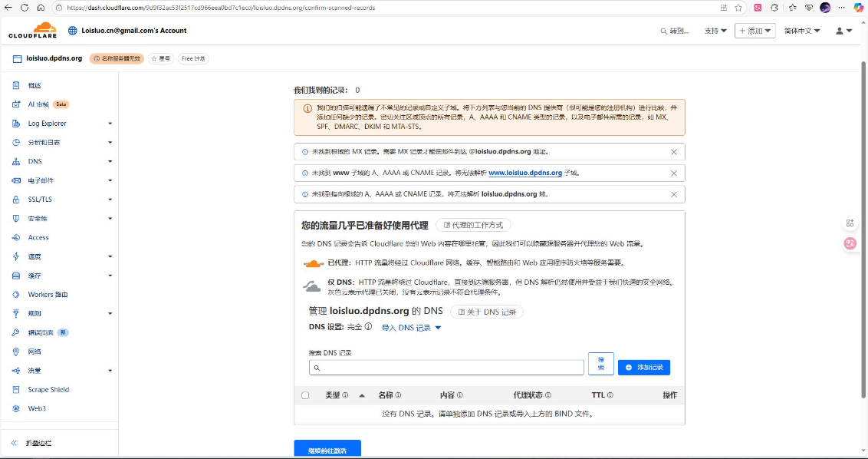This screenshot has height=459, width=868.
Task: Sort DNS records by 类型 arrow
Action: click(x=361, y=395)
